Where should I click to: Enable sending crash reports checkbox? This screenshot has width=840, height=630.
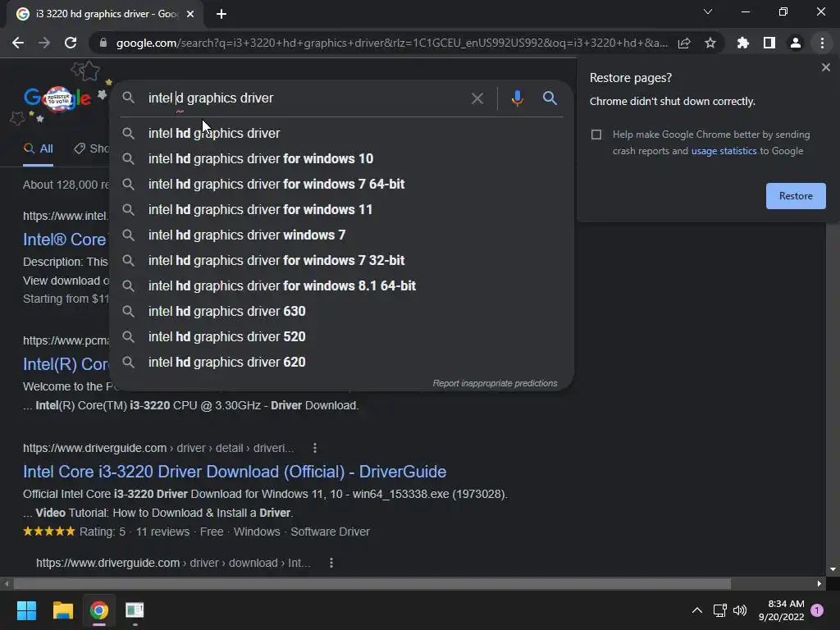pyautogui.click(x=596, y=135)
